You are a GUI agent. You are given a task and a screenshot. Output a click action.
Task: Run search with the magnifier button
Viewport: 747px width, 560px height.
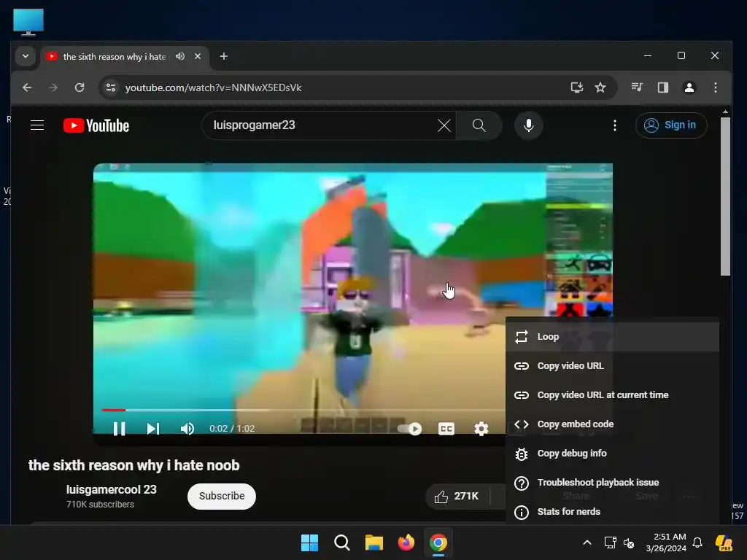click(x=479, y=125)
